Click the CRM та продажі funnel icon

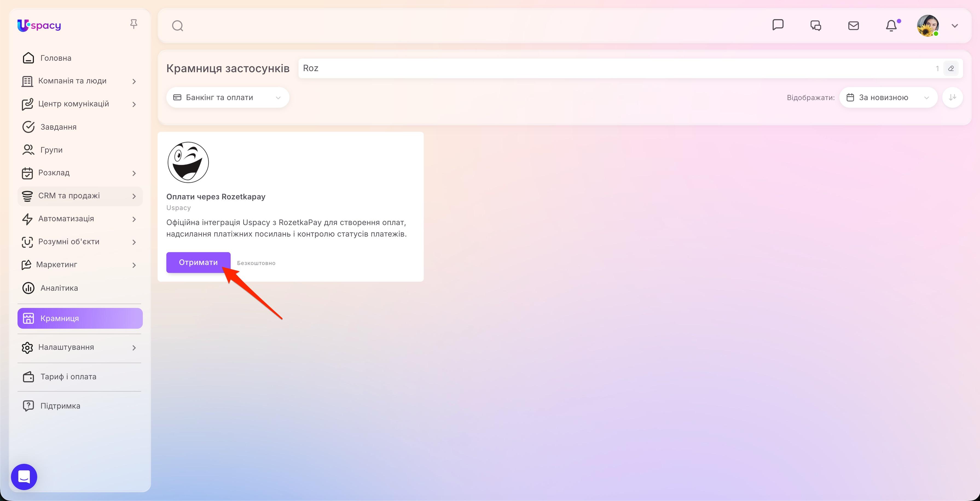[x=27, y=196]
